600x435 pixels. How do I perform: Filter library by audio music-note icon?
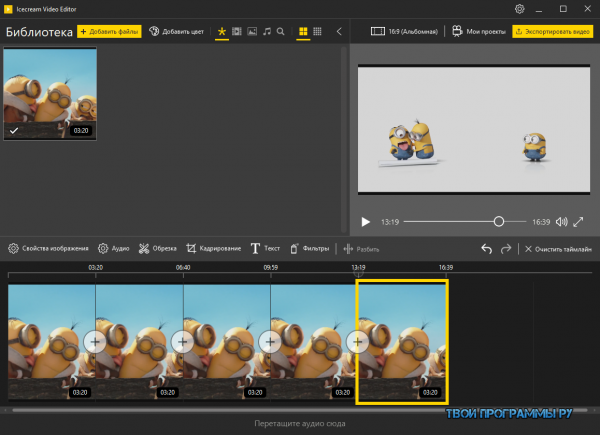[267, 31]
